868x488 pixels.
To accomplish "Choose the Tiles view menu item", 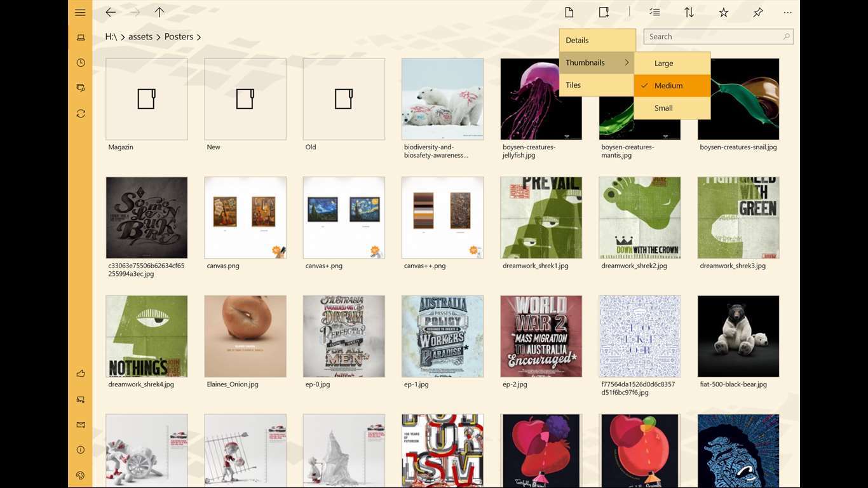I will pos(597,85).
